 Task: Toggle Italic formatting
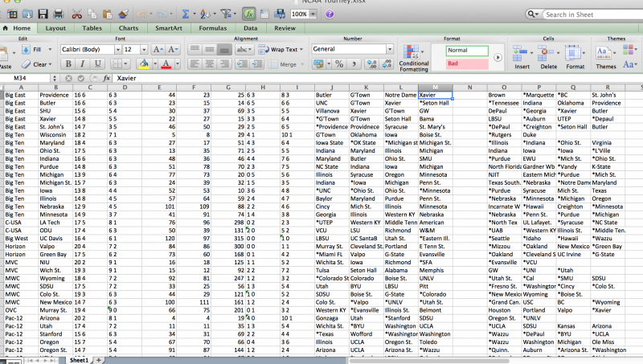[x=83, y=64]
